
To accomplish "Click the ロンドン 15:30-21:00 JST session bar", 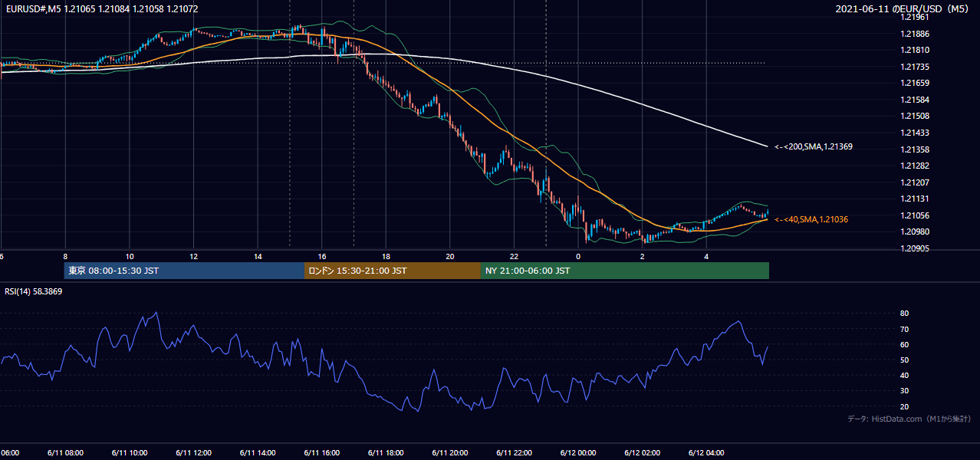I will coord(393,271).
